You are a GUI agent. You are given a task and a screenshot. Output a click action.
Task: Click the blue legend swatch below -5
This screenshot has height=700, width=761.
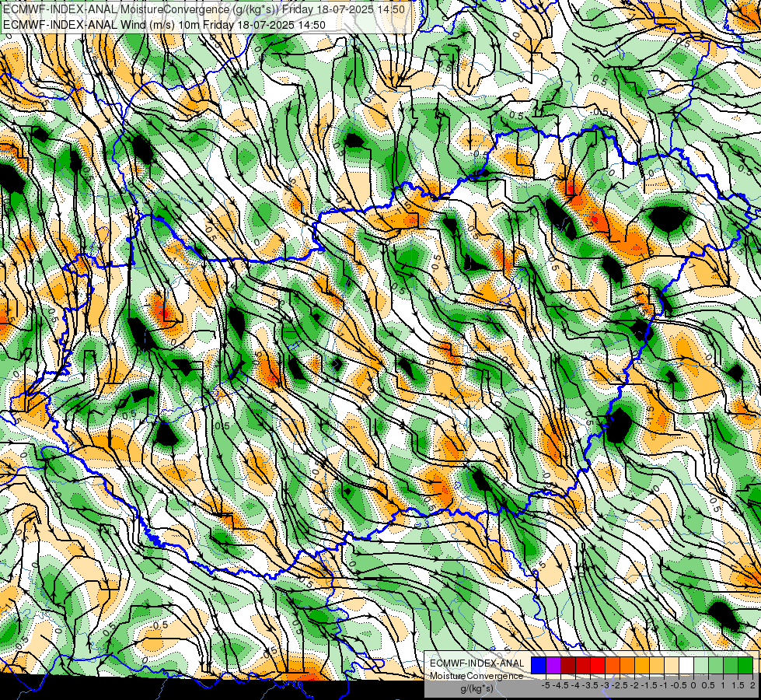(x=539, y=665)
